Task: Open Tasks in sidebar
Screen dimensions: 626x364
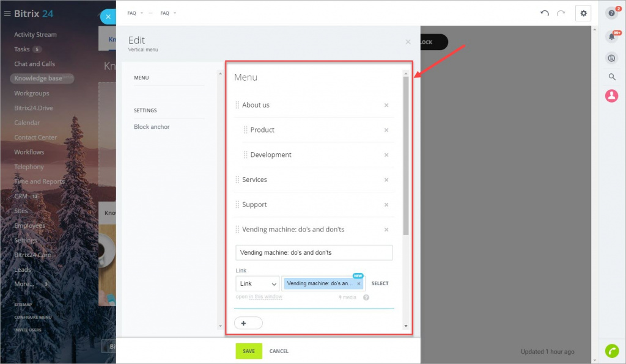Action: (21, 49)
